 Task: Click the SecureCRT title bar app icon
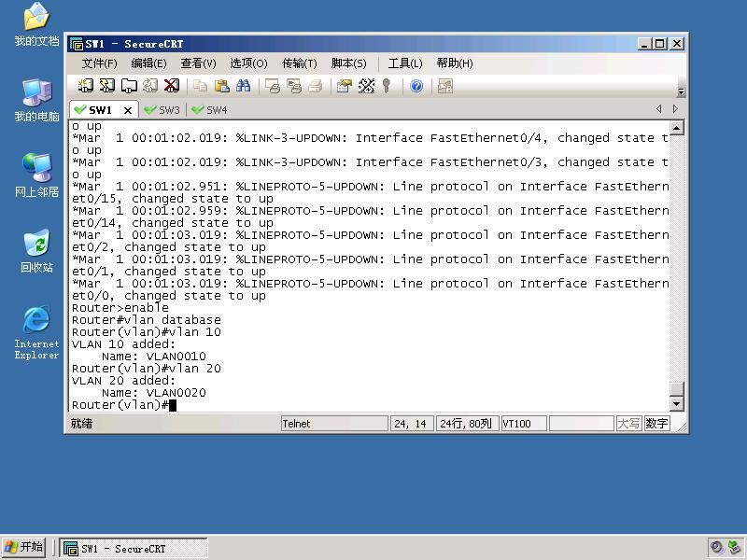77,44
